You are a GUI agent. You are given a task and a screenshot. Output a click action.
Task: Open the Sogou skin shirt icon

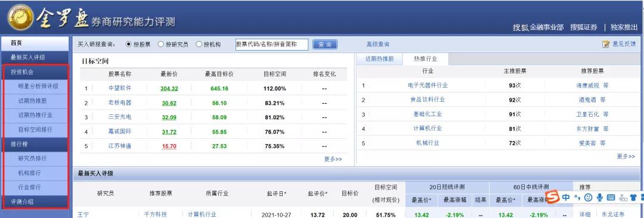pyautogui.click(x=633, y=198)
